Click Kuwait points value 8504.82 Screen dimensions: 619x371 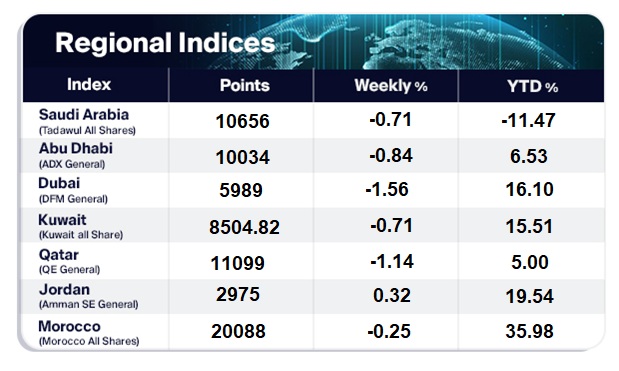[244, 227]
